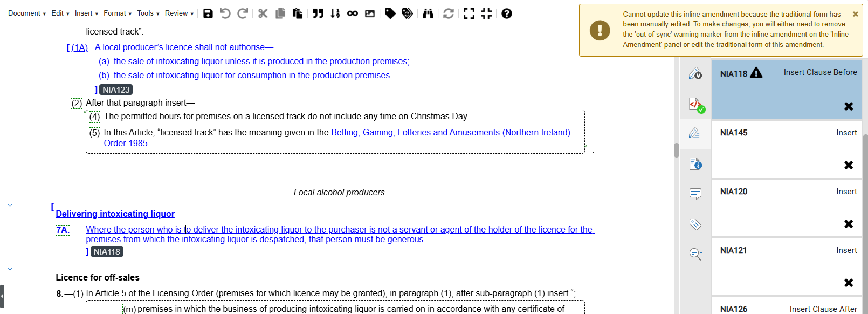
Task: Remove the NIA145 amendment entry
Action: coord(849,165)
